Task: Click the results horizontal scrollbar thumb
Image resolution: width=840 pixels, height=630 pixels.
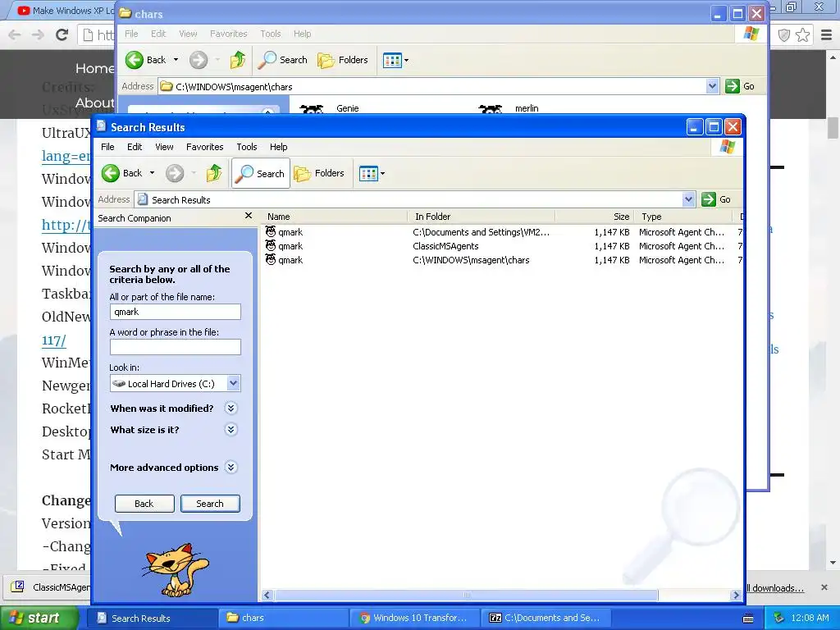Action: (466, 596)
